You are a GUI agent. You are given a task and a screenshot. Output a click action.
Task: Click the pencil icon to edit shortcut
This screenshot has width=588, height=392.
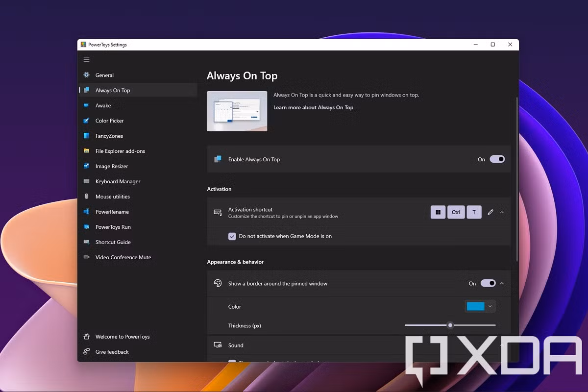[x=490, y=212]
